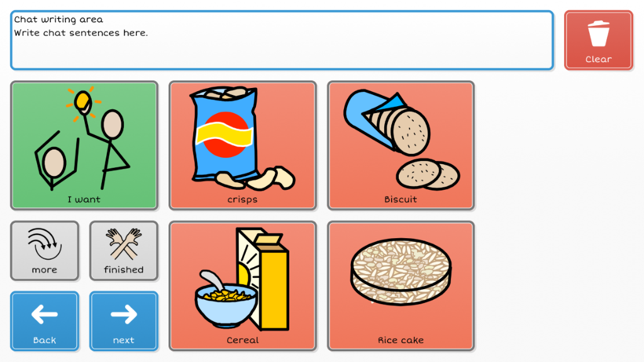Go to previous page via "Back" label
The image size is (644, 362).
44,340
